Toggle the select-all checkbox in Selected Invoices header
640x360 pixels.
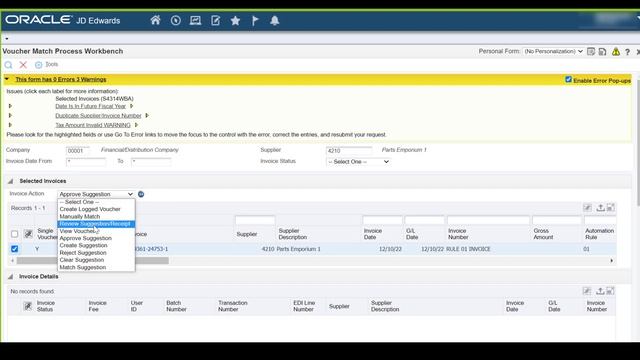pyautogui.click(x=15, y=234)
